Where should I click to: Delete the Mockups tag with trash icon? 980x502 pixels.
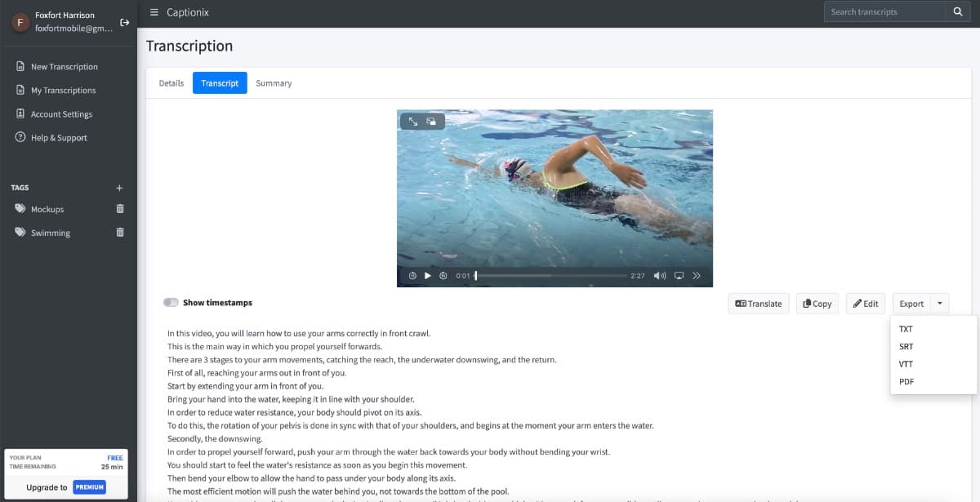120,209
